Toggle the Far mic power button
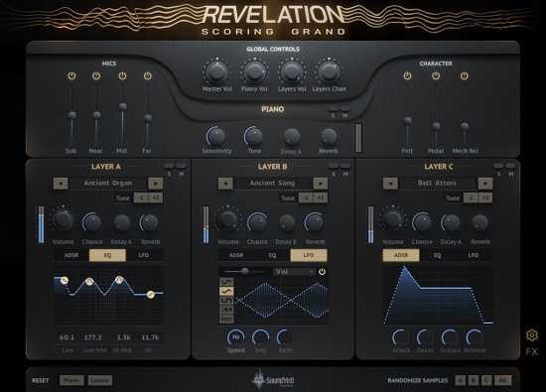This screenshot has width=546, height=392. tap(148, 75)
